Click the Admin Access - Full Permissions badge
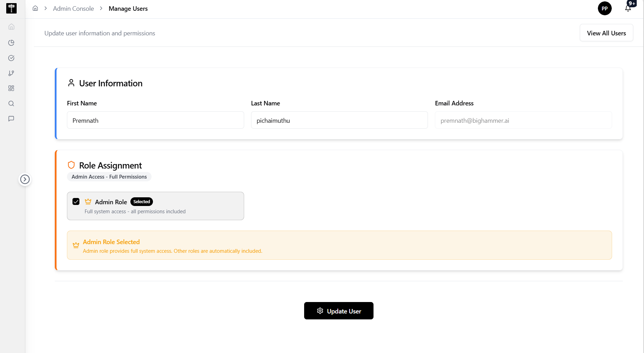Image resolution: width=644 pixels, height=353 pixels. pyautogui.click(x=109, y=177)
